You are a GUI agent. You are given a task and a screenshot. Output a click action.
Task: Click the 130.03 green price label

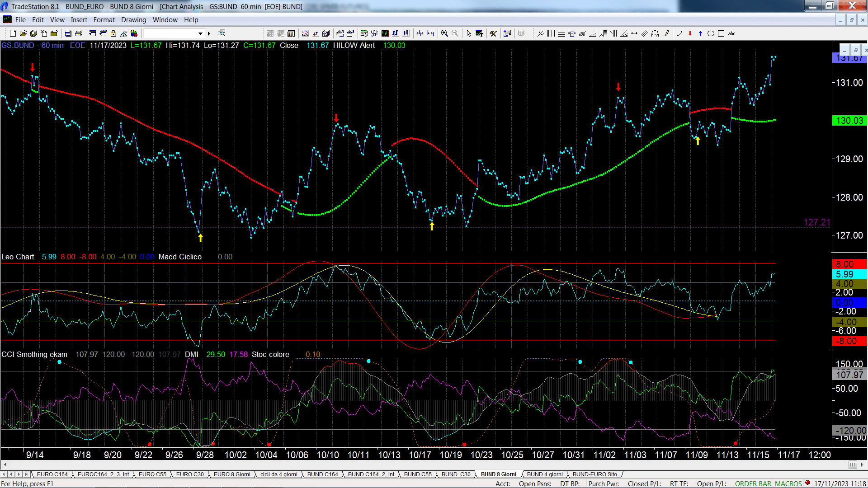(849, 121)
